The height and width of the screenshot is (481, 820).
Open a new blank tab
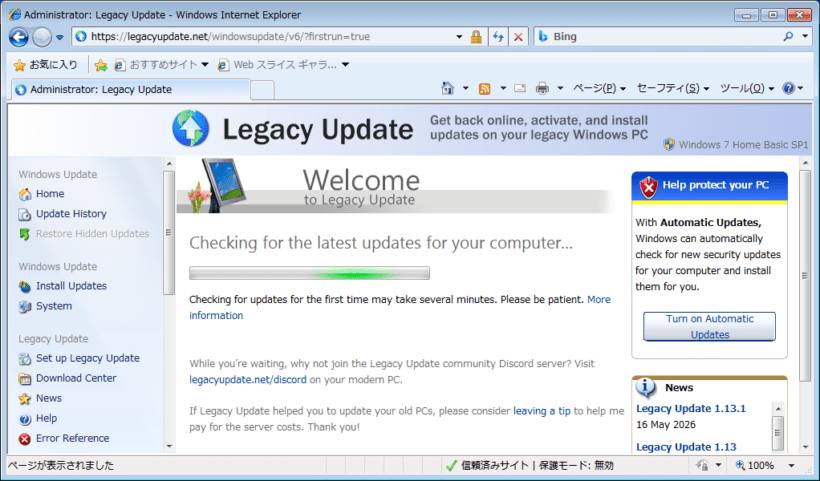click(263, 90)
